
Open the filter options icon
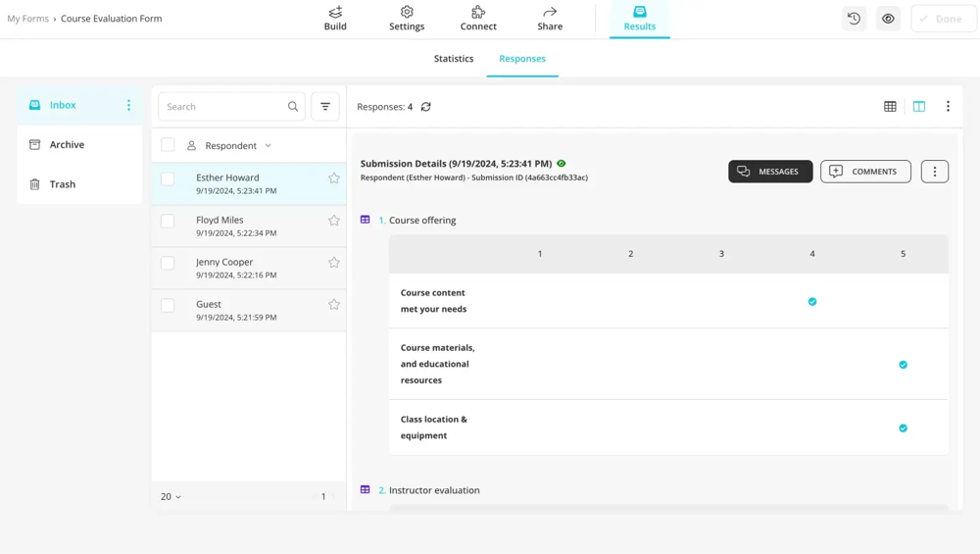(x=325, y=107)
